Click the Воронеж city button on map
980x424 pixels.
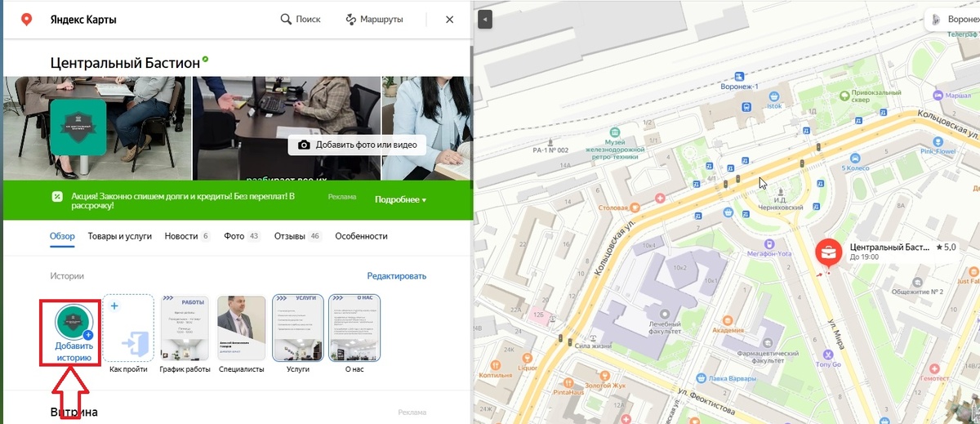pyautogui.click(x=951, y=19)
